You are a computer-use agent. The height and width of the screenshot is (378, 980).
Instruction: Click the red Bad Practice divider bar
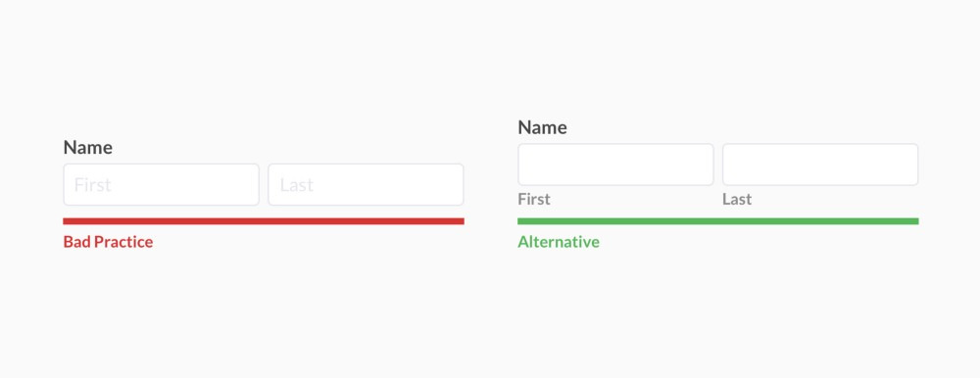point(264,221)
